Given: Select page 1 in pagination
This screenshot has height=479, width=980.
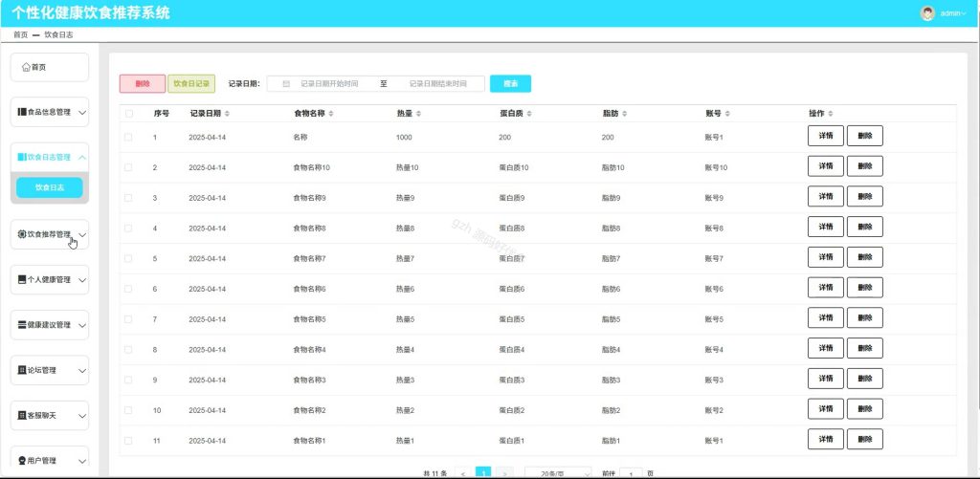Looking at the screenshot, I should point(483,472).
